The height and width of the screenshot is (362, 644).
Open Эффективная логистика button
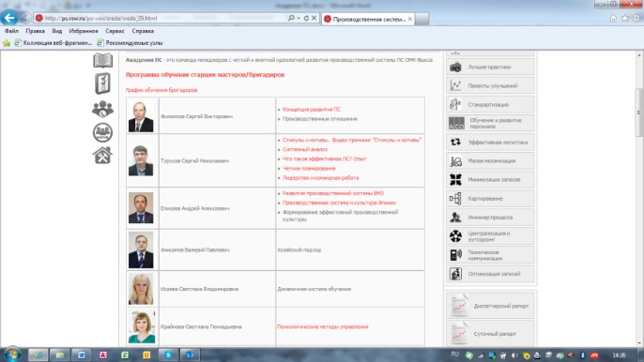490,142
